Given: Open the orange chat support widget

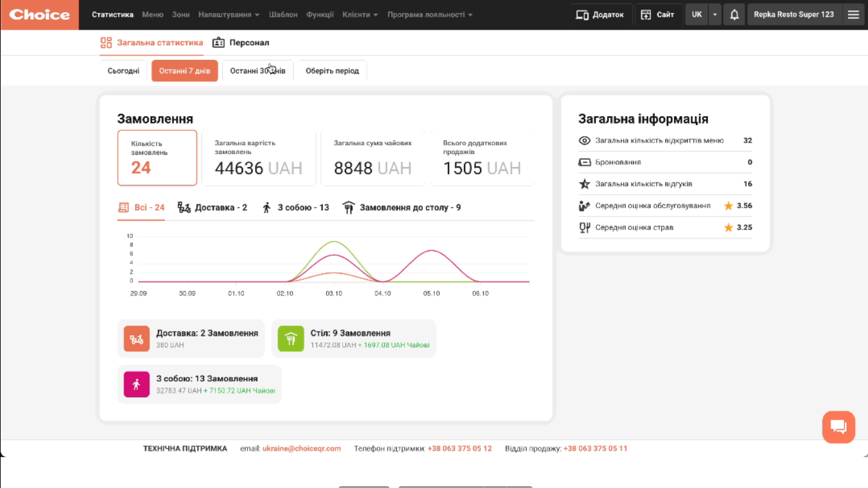Looking at the screenshot, I should click(x=838, y=427).
